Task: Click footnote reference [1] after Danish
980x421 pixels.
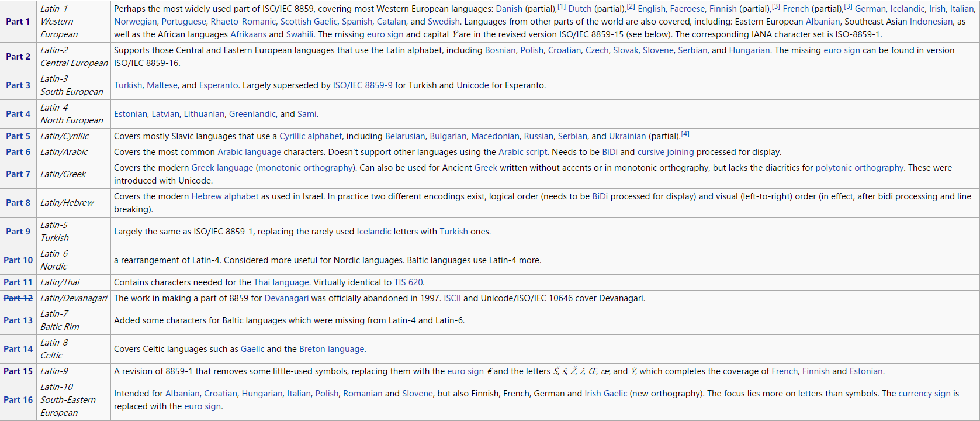Action: click(561, 7)
